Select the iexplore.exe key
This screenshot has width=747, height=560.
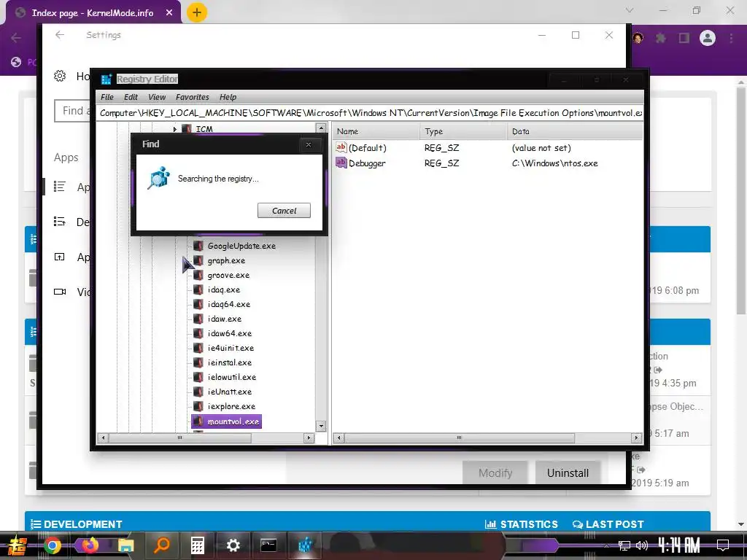coord(231,406)
